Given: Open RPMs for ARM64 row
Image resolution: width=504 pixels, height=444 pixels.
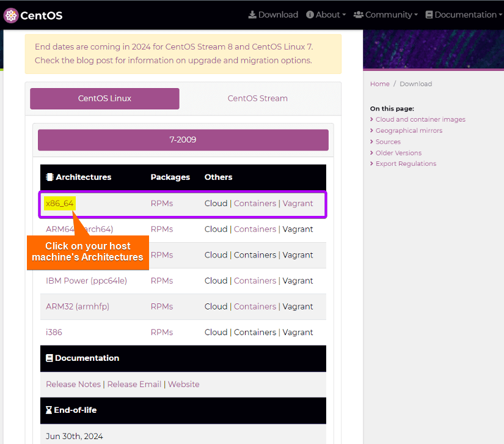Looking at the screenshot, I should [x=162, y=229].
